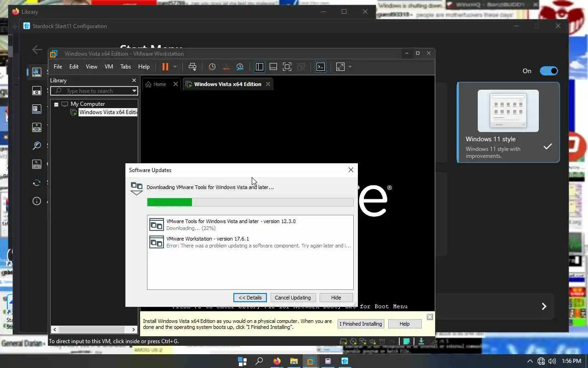Open the library search dropdown arrow

(x=134, y=91)
